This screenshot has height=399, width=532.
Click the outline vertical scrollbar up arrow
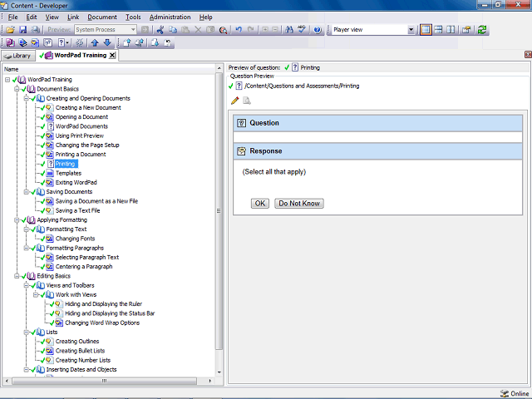point(219,68)
